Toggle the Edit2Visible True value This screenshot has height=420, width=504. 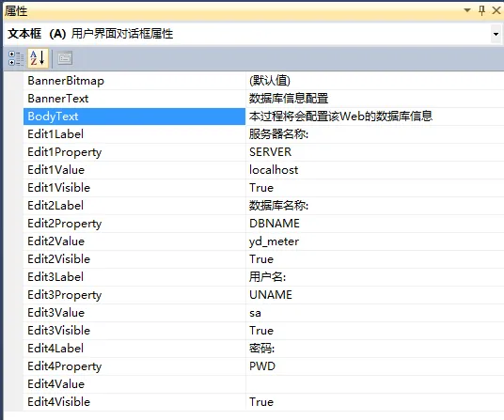(375, 259)
